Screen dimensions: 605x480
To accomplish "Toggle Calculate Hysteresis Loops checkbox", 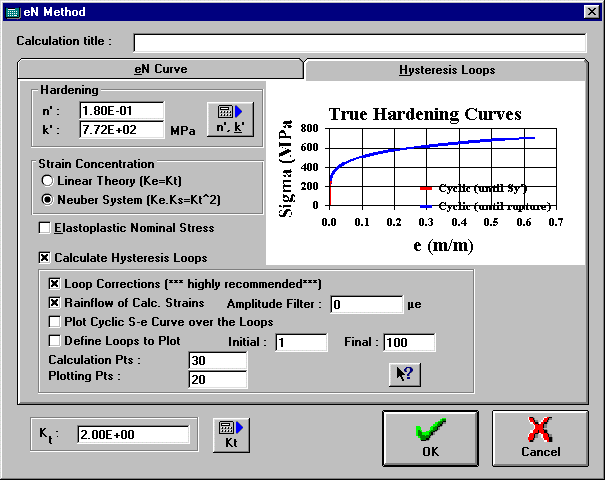I will click(45, 257).
